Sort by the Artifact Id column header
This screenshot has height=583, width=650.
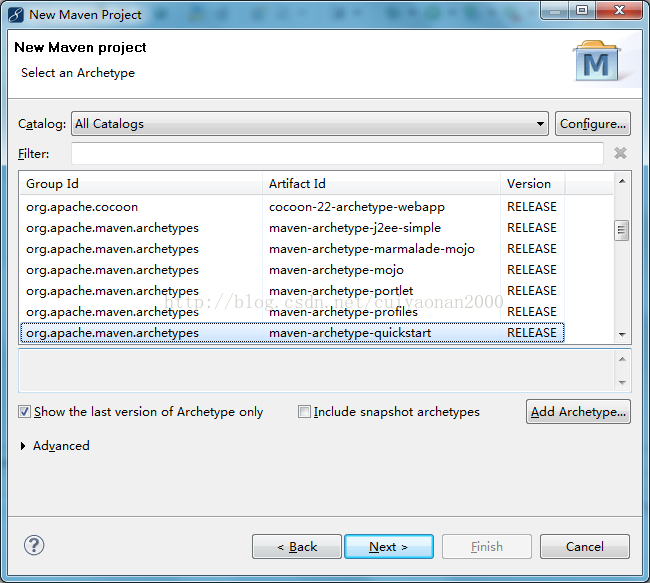click(x=380, y=183)
